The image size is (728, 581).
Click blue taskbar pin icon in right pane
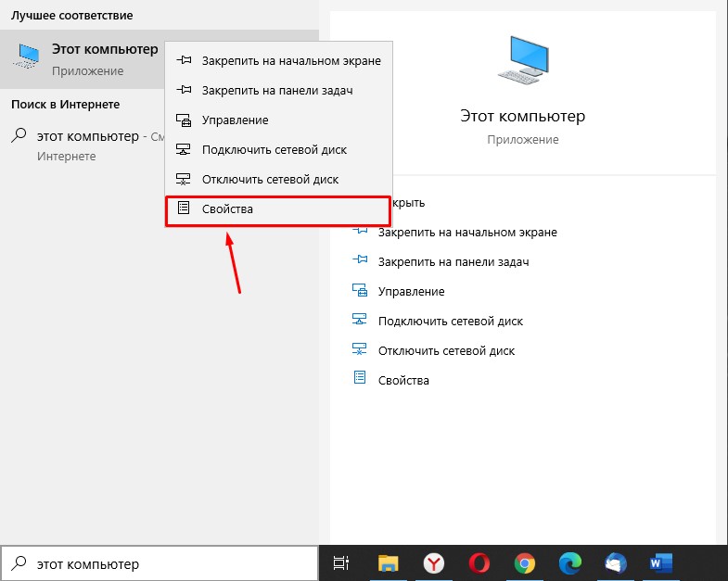pyautogui.click(x=360, y=259)
